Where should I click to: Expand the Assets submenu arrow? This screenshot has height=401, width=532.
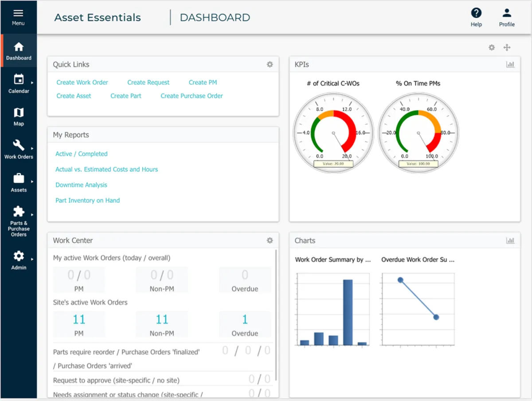[32, 182]
